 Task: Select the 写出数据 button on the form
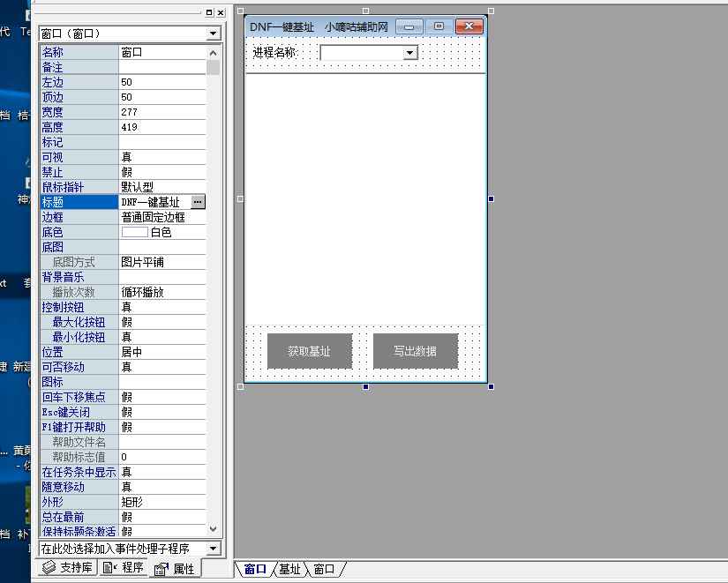[416, 351]
